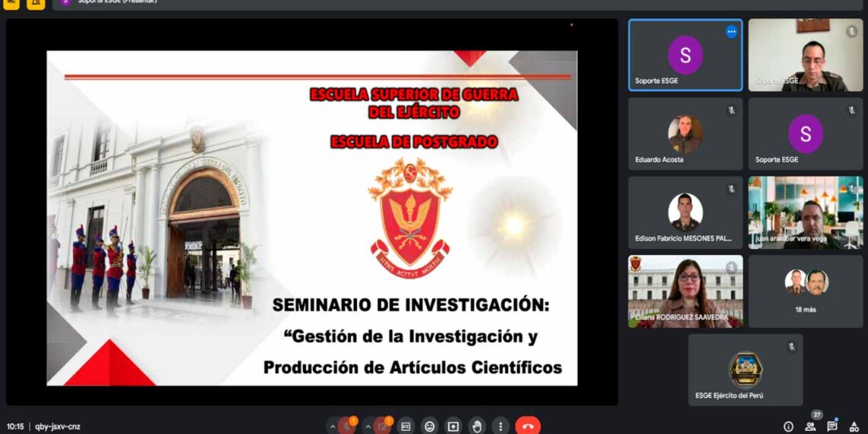Screen dimensions: 868x434
Task: Click the meeting code qby-jsxv-cnz
Action: click(58, 426)
